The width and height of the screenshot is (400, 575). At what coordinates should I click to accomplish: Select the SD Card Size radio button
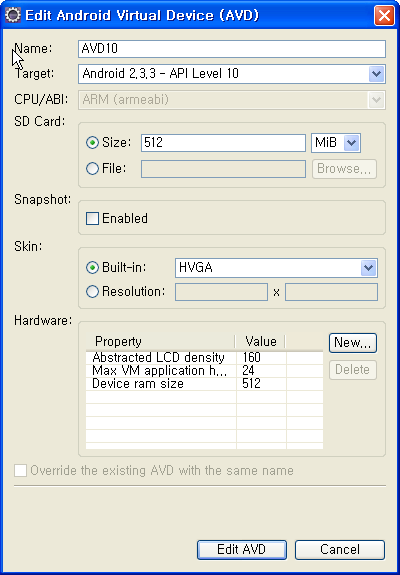pos(92,142)
